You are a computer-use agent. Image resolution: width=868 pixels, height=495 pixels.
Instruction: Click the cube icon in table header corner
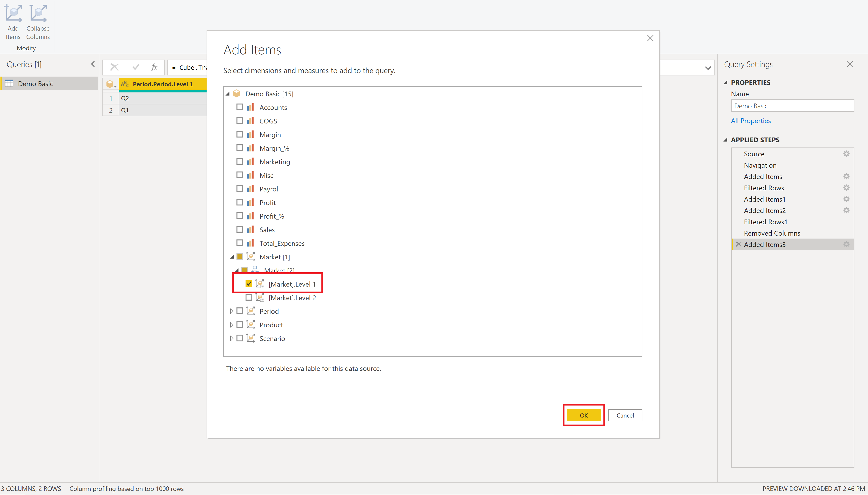pos(110,84)
